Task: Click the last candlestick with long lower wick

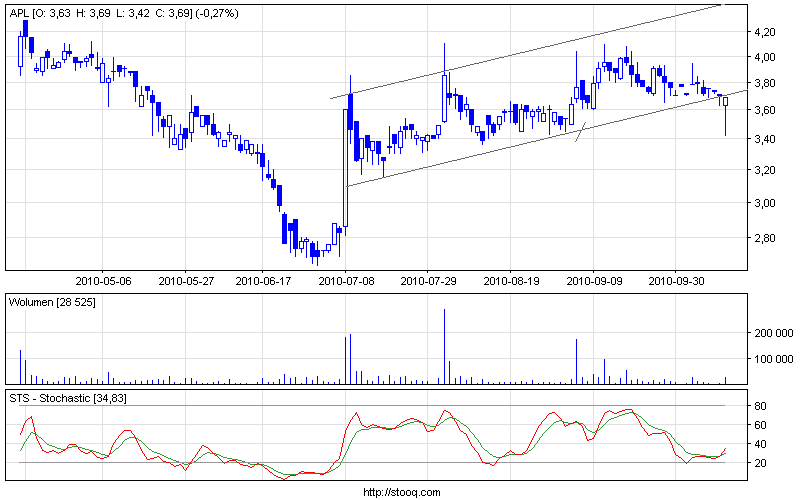Action: tap(726, 116)
